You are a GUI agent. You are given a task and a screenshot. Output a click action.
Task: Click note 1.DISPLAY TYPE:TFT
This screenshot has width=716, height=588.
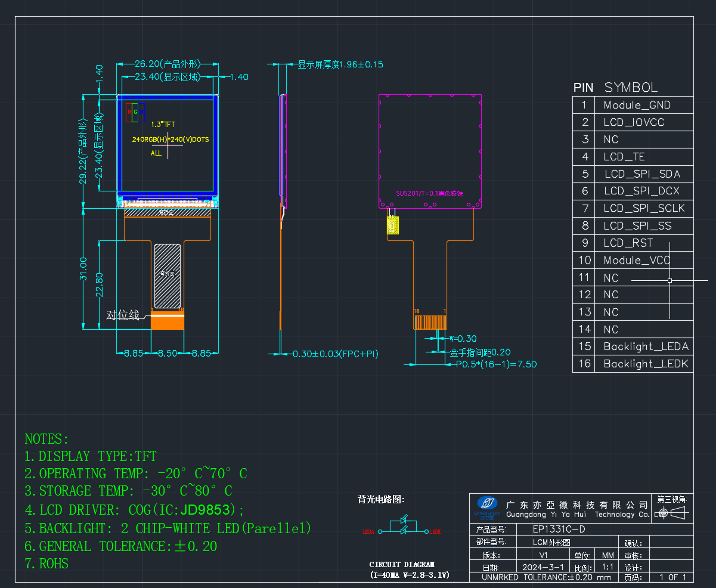pos(91,457)
